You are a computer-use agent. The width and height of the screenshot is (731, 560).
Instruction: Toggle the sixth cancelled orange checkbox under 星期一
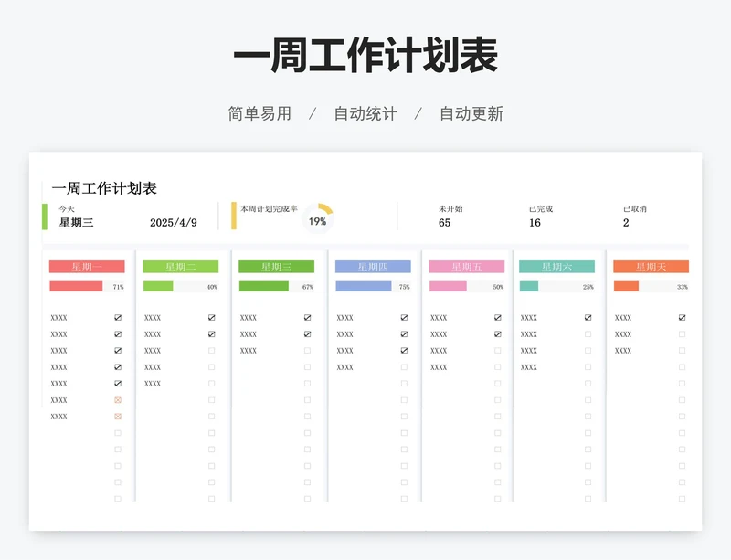tap(118, 400)
